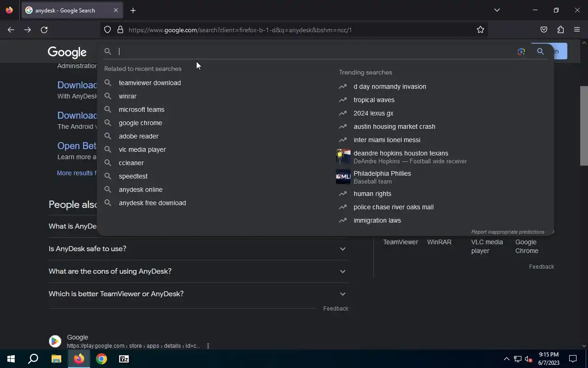Click the taskbar clock showing 9:15 PM
Image resolution: width=588 pixels, height=368 pixels.
click(x=549, y=359)
